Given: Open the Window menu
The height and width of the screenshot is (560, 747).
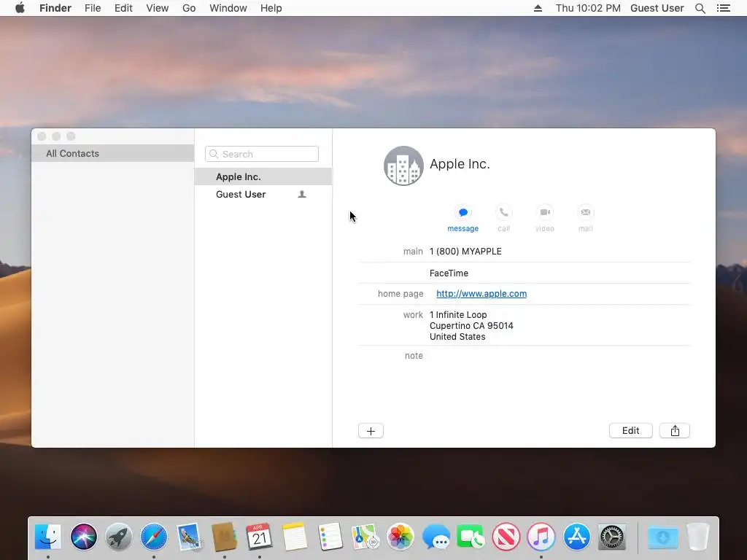Looking at the screenshot, I should 228,8.
